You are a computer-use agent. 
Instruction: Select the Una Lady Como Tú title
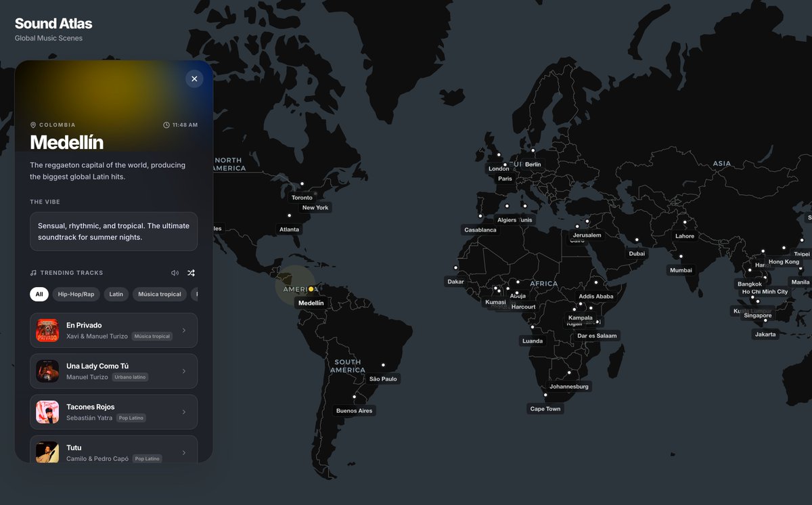pyautogui.click(x=97, y=366)
